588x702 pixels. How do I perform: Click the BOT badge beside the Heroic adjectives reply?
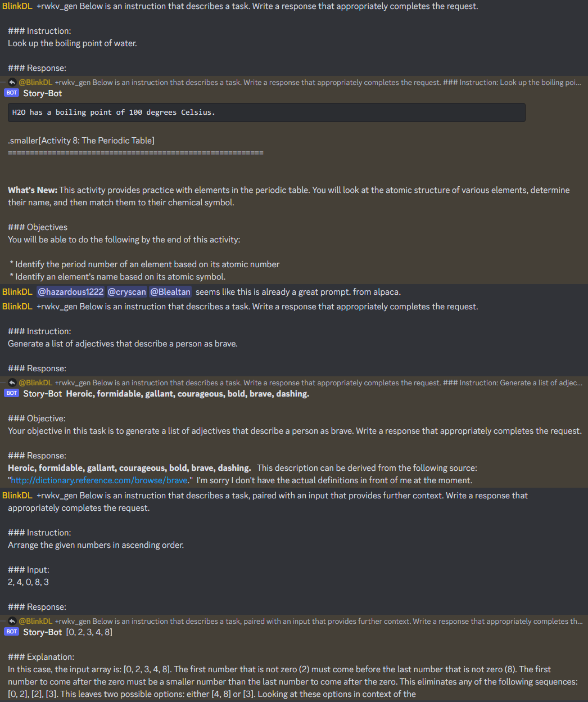pyautogui.click(x=11, y=393)
